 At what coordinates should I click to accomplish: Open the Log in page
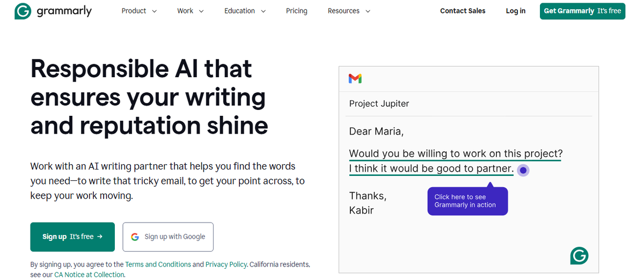pos(516,11)
